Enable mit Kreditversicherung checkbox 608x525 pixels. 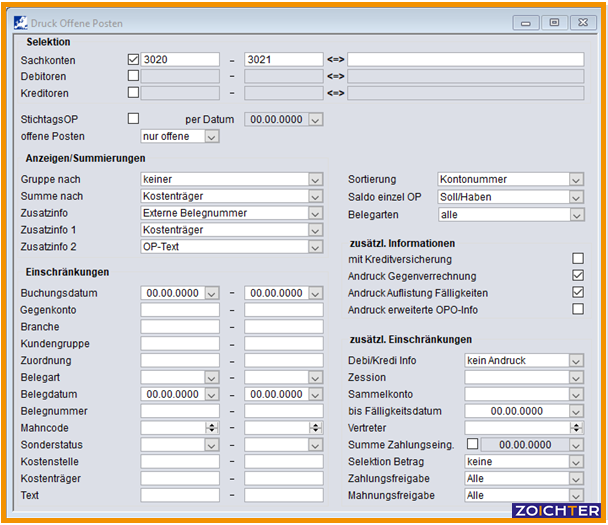[x=577, y=259]
